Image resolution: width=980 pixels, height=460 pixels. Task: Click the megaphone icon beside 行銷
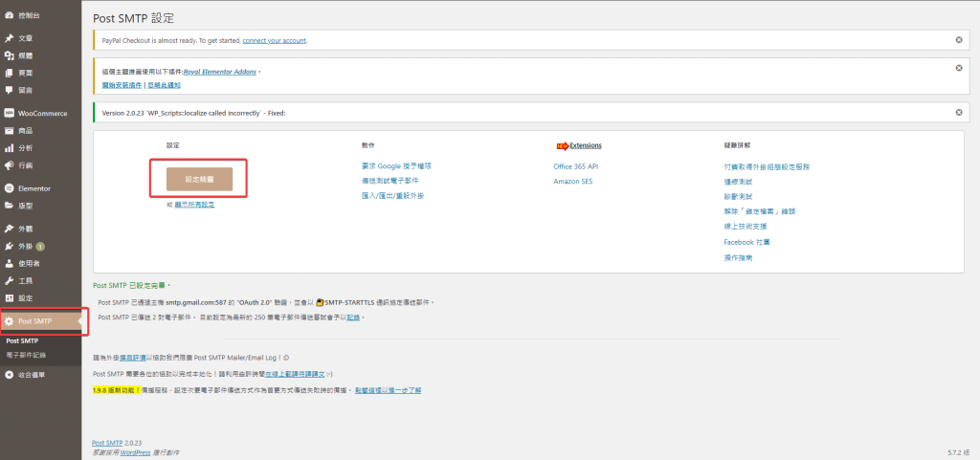pyautogui.click(x=10, y=165)
